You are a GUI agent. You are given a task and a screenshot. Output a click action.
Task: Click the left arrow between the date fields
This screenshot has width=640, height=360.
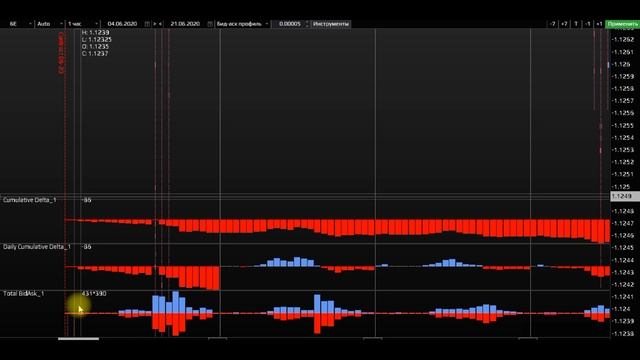160,24
